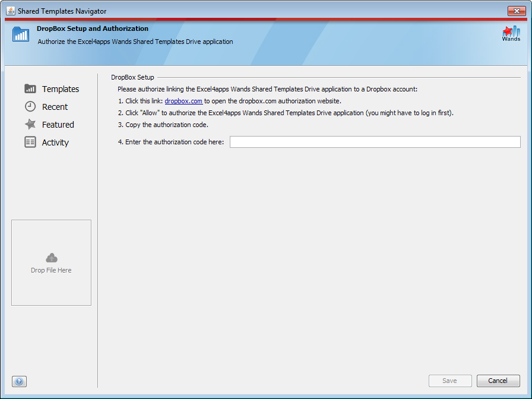Click the Drop File Here upload area

click(51, 262)
